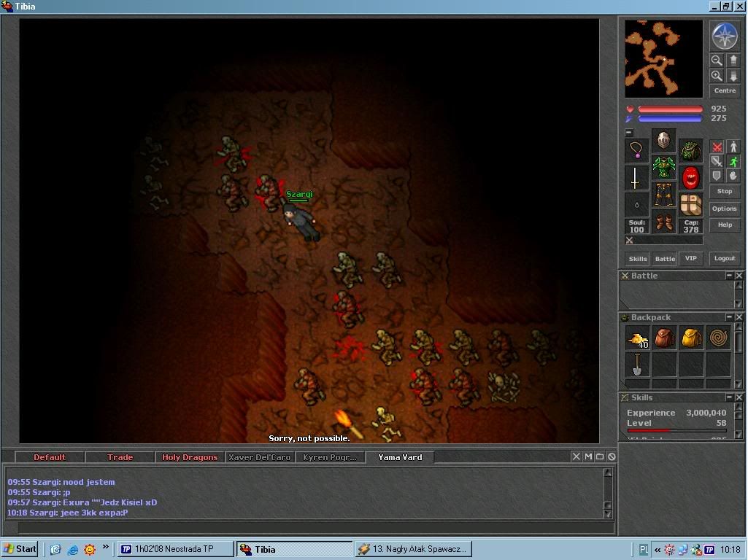Open the green backpack equipment slot

pyautogui.click(x=690, y=150)
